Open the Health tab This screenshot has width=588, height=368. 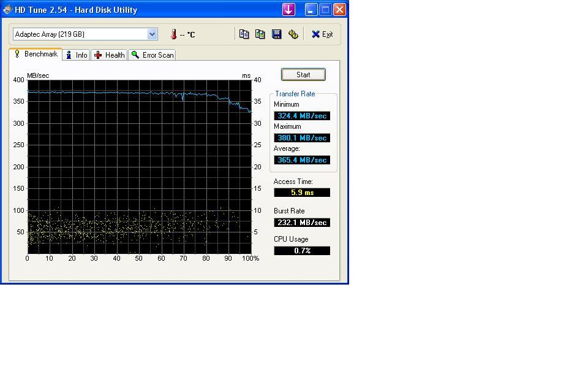click(x=109, y=55)
